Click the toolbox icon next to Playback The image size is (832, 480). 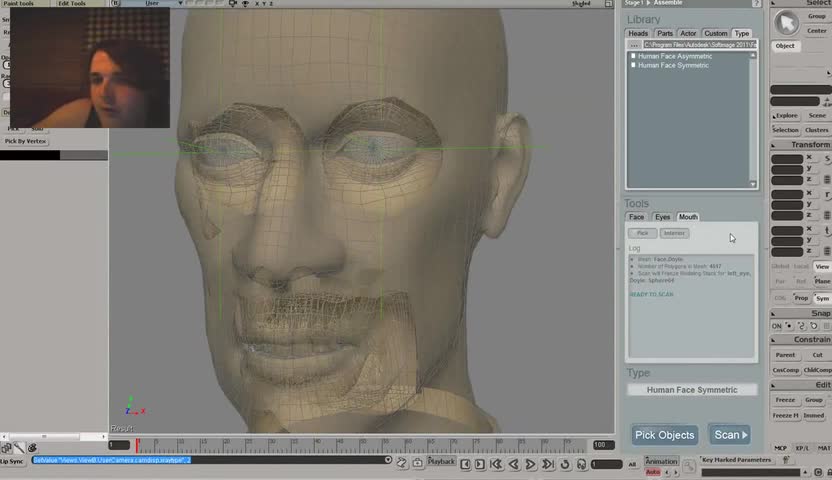(418, 463)
